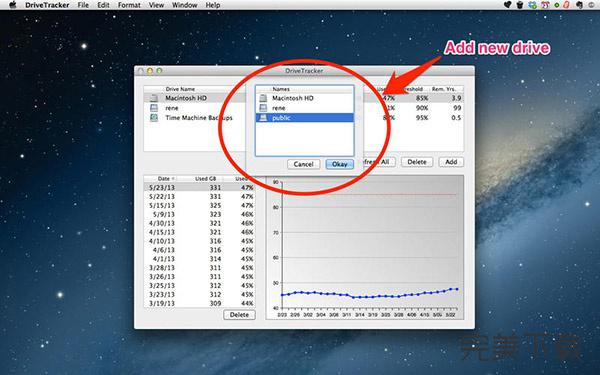Open the Format menu
This screenshot has height=375, width=600.
pyautogui.click(x=129, y=5)
